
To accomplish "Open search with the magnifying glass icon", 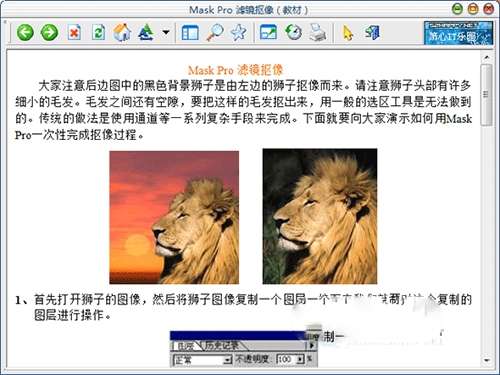I will click(x=215, y=32).
